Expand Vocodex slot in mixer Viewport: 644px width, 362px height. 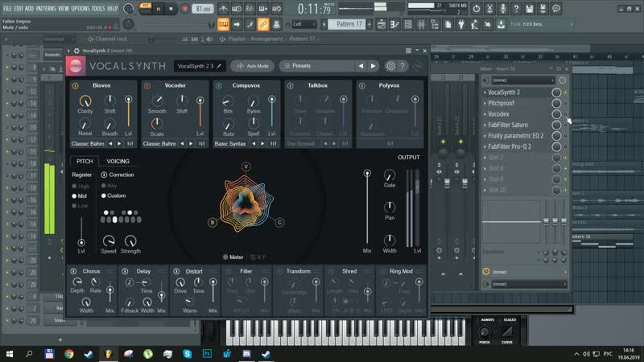coord(485,114)
